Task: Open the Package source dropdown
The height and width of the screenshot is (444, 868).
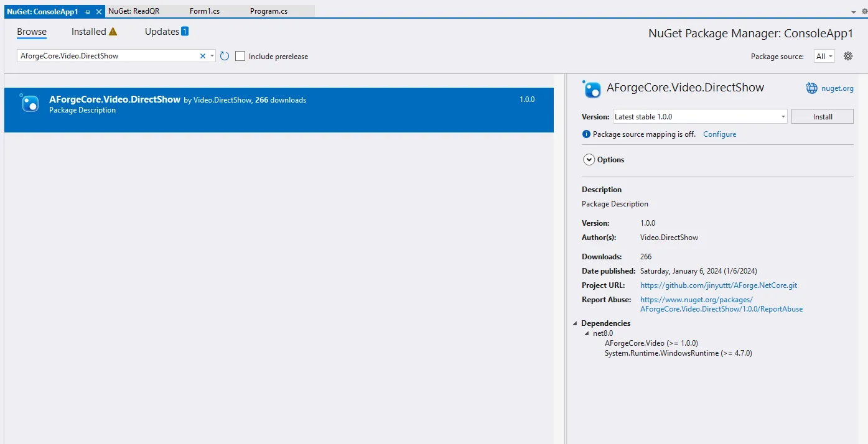Action: point(824,56)
